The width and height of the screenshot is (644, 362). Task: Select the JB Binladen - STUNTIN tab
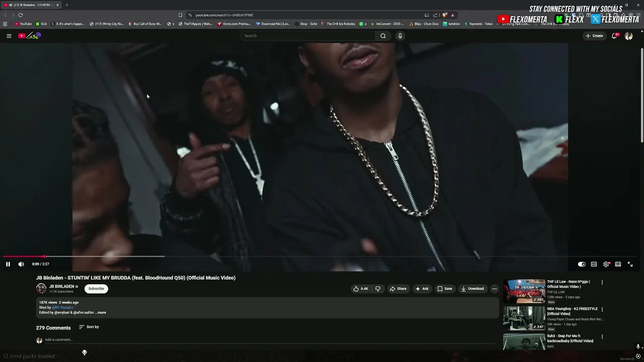tap(31, 5)
